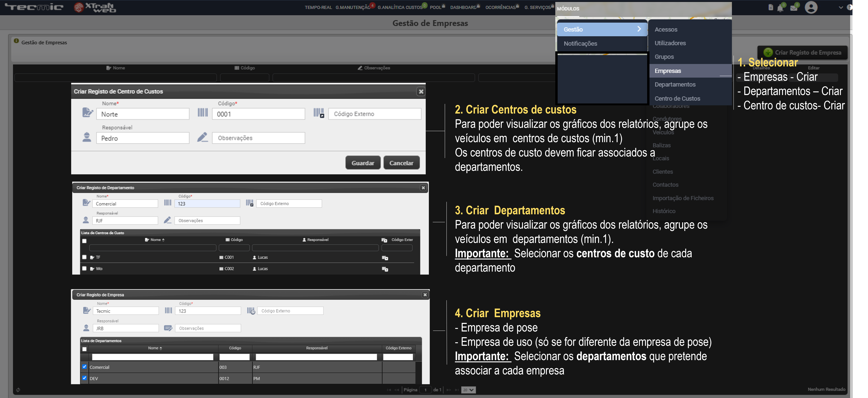
Task: Select Empresas in Gestão submenu
Action: [690, 71]
